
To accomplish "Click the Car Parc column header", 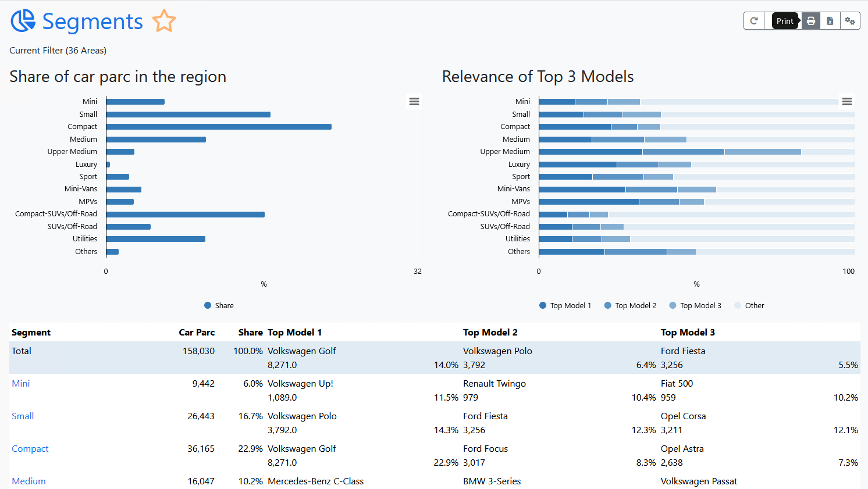I will coord(197,333).
